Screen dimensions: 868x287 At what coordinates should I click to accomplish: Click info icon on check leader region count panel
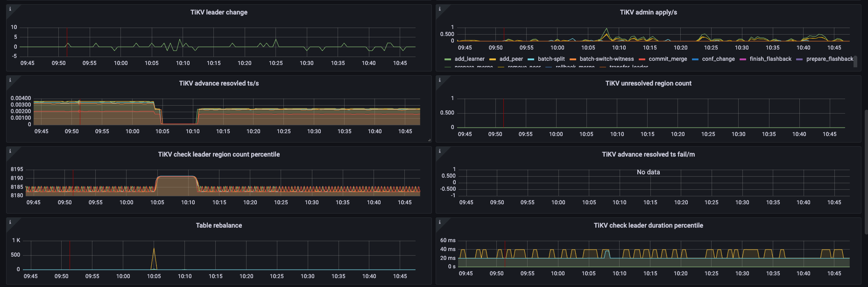[x=10, y=151]
